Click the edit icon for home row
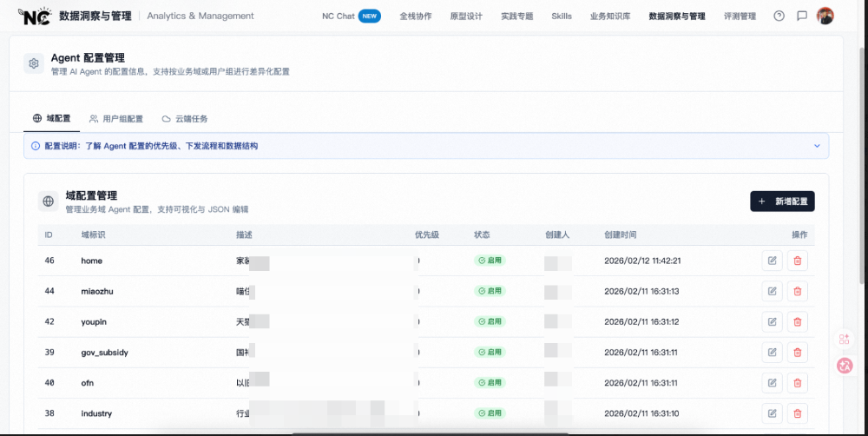 point(772,261)
